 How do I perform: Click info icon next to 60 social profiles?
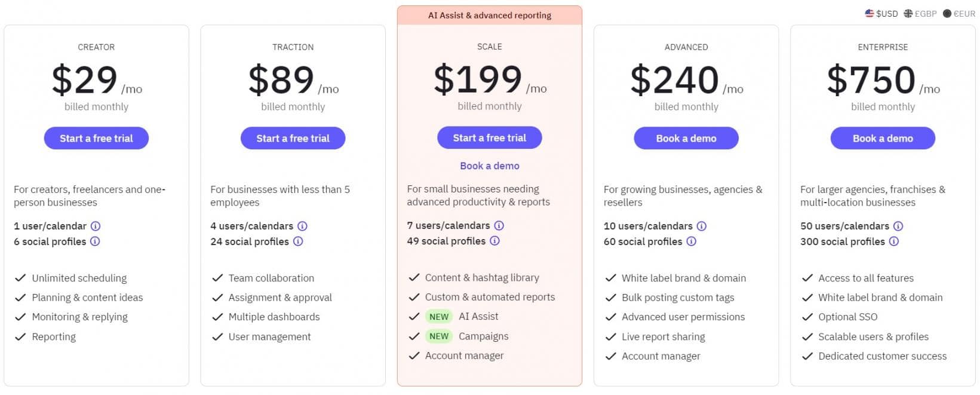[691, 241]
